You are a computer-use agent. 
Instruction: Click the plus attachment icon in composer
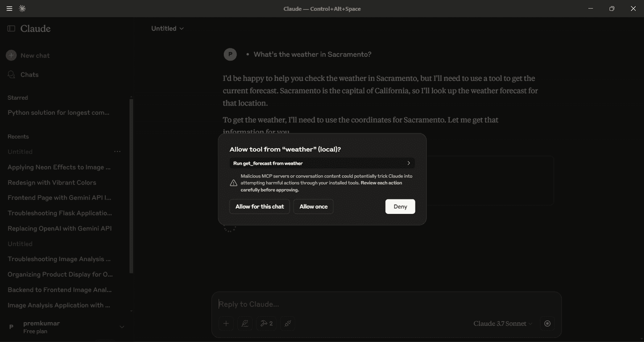226,323
